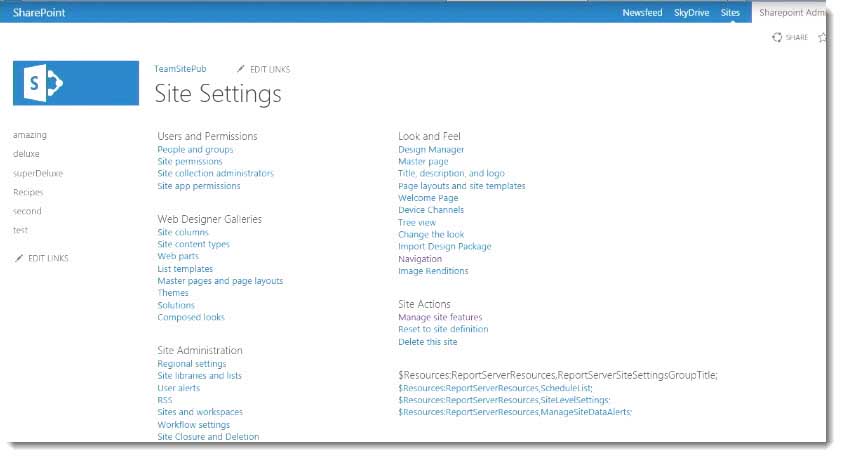Open the amazing site in sidebar
Screen dimensions: 841x457
(29, 135)
